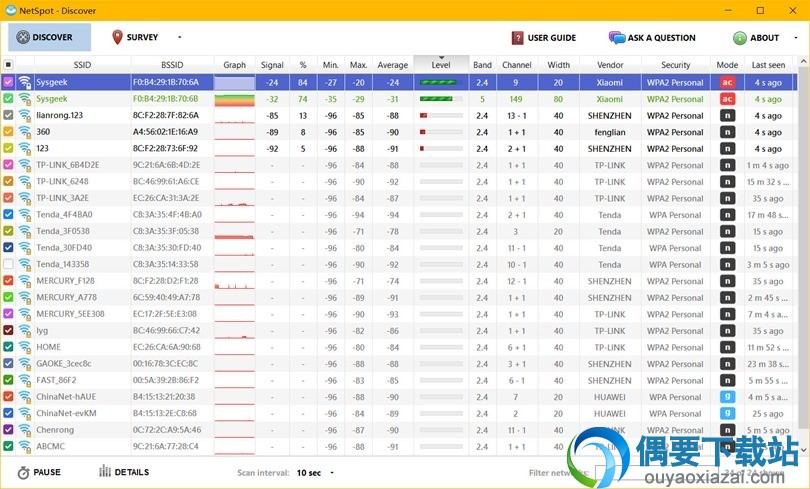
Task: Check the Tenda_143358 checkbox
Action: [x=8, y=264]
